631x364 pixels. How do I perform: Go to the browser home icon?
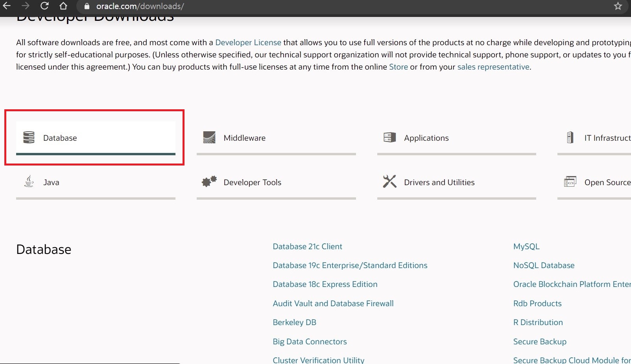[63, 6]
